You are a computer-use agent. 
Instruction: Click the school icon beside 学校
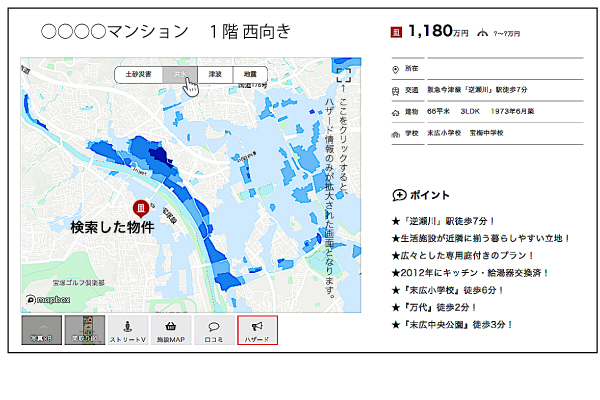[396, 133]
